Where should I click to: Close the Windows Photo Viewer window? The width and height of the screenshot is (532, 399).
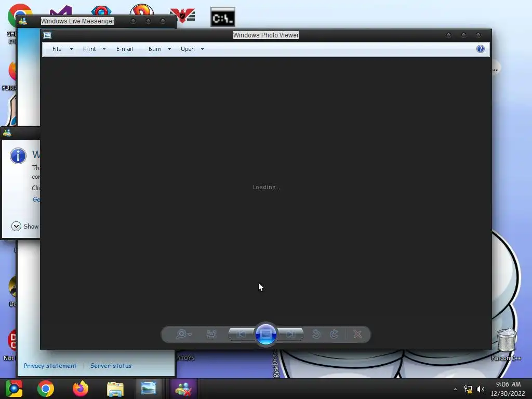[x=478, y=35]
